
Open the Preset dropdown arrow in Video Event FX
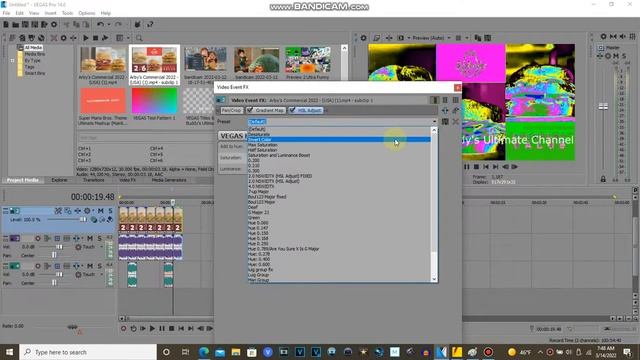tap(434, 122)
